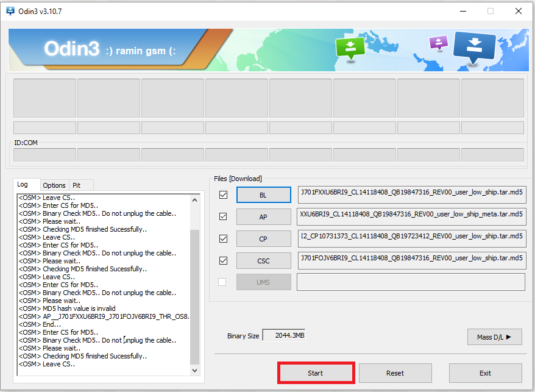Close the Odin3 window
This screenshot has width=535, height=392.
(519, 11)
